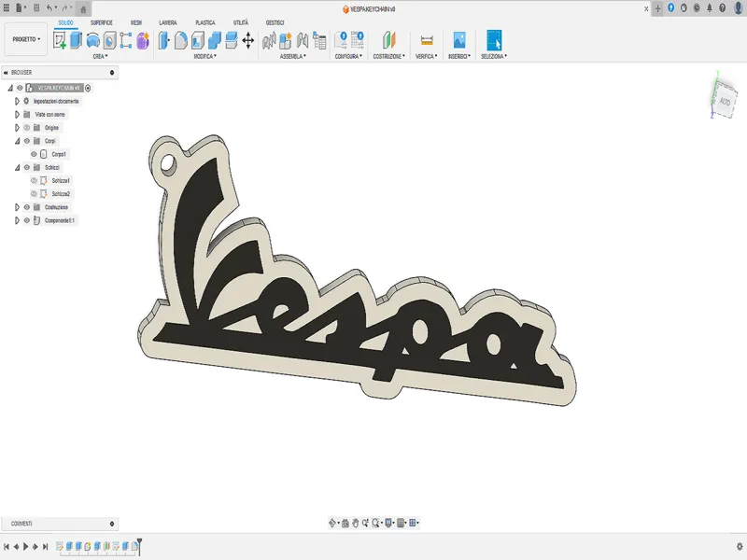Screen dimensions: 747x560
Task: Open the table icon in Assembla group
Action: coord(319,40)
